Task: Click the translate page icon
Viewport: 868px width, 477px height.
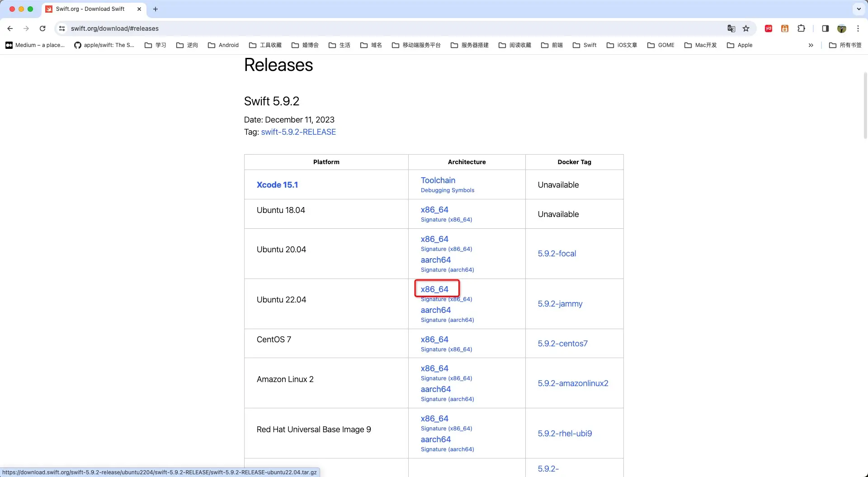Action: click(x=731, y=28)
